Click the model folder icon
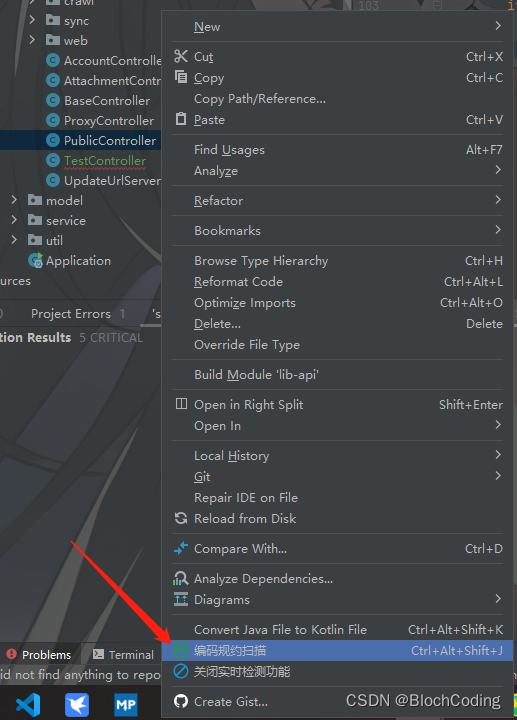Screen dimensions: 517x720 tap(35, 200)
